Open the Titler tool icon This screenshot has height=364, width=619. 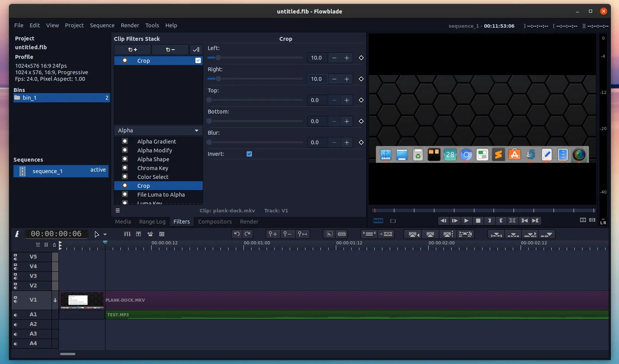(x=138, y=234)
